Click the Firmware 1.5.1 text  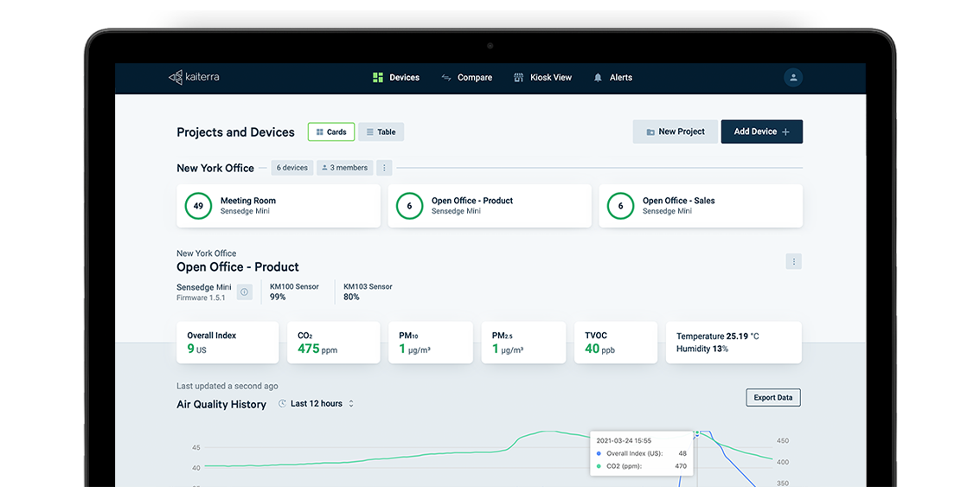tap(202, 298)
